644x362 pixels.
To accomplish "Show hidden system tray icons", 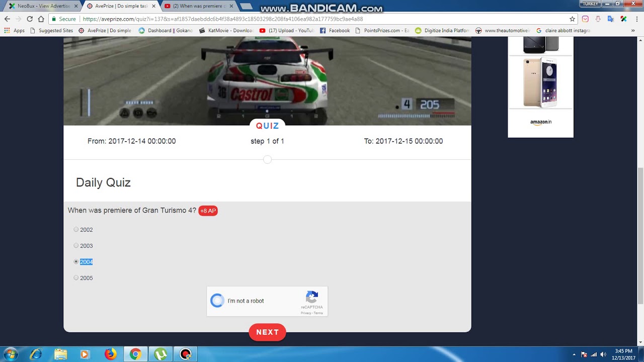I will pyautogui.click(x=574, y=354).
